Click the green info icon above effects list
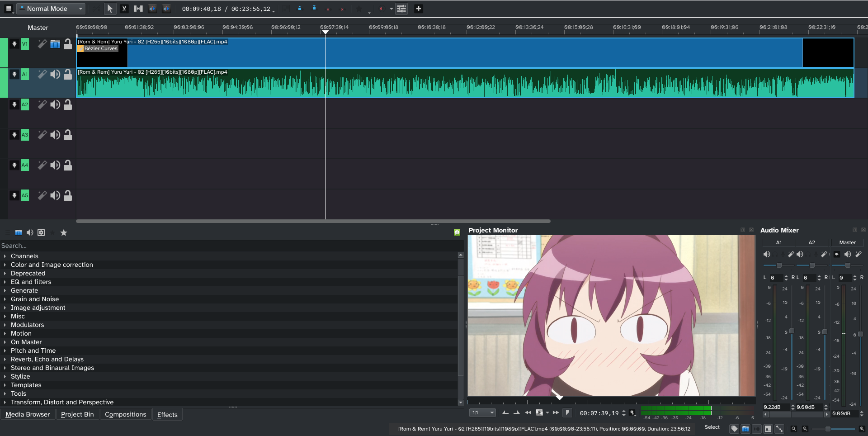 (x=457, y=232)
